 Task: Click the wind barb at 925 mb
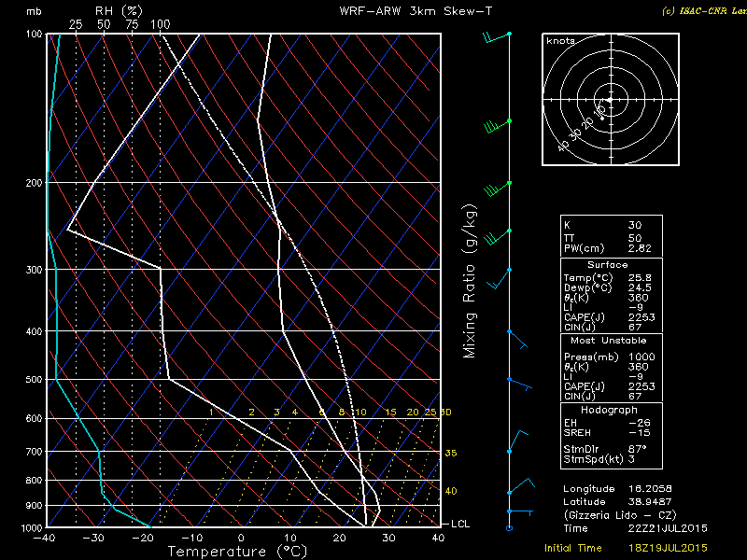(520, 511)
